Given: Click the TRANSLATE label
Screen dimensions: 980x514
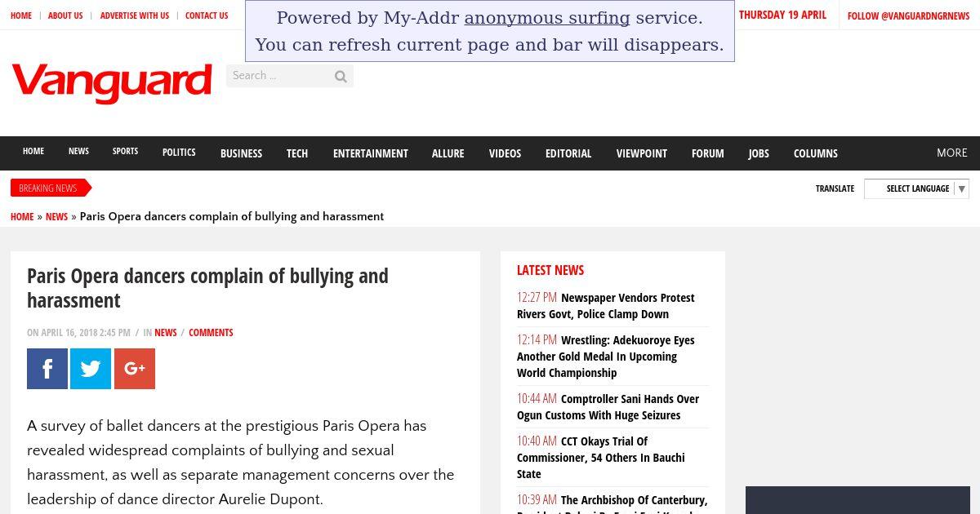Looking at the screenshot, I should [835, 188].
